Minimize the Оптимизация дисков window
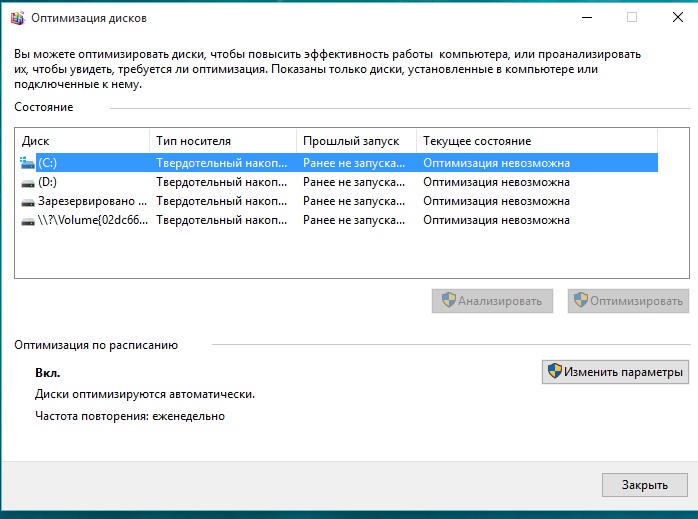Image resolution: width=698 pixels, height=519 pixels. [585, 17]
